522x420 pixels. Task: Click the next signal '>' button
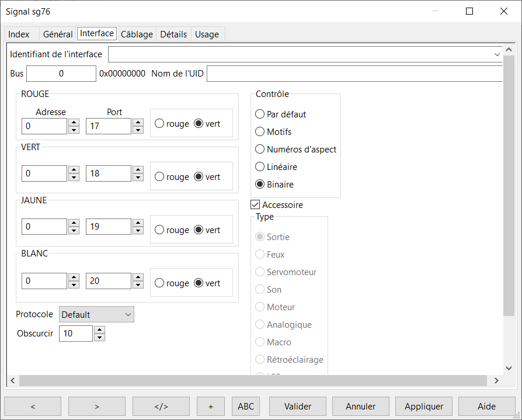(97, 407)
